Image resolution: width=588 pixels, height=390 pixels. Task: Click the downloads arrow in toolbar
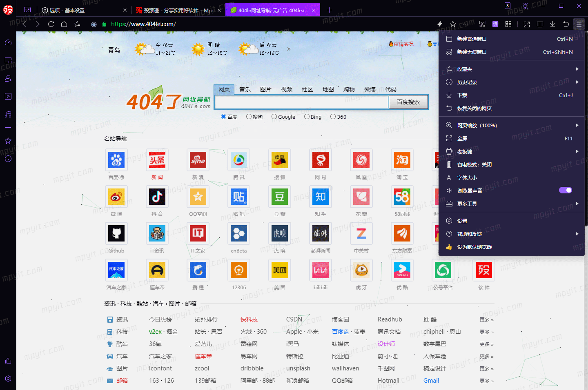click(552, 24)
